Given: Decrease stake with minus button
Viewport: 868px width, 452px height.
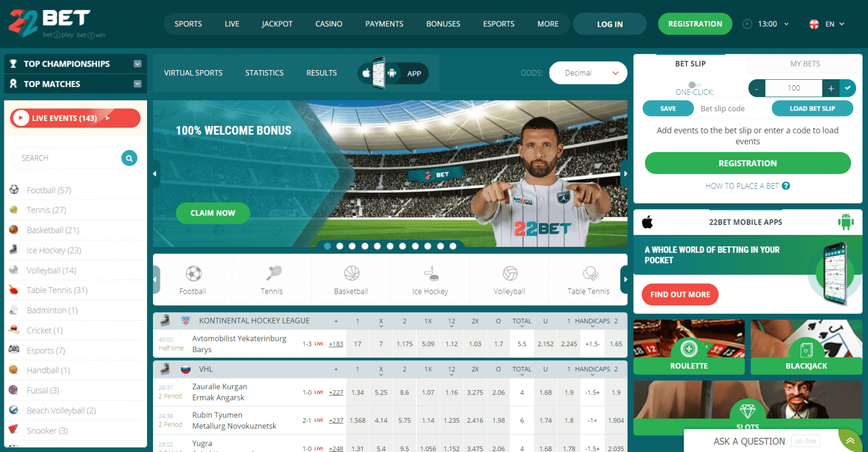Looking at the screenshot, I should (x=757, y=88).
